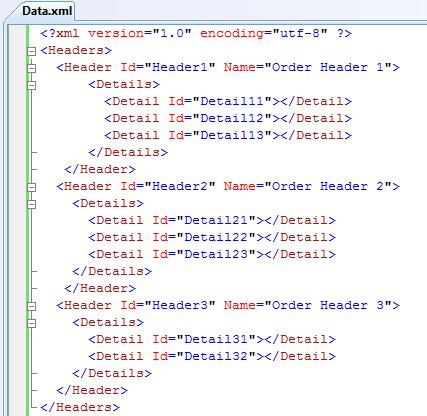Collapse Details block under Header3
The width and height of the screenshot is (427, 416).
(31, 323)
